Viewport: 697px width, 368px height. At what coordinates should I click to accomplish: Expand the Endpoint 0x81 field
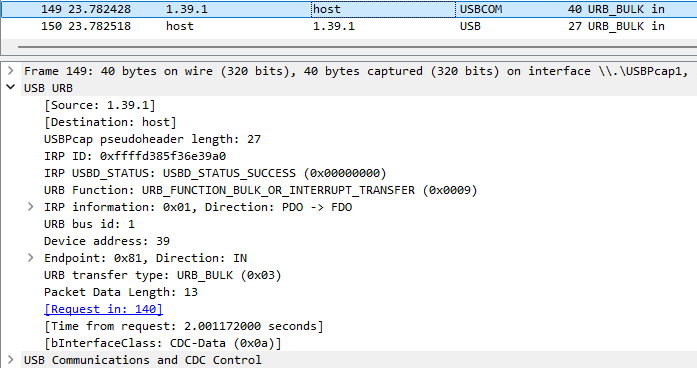[x=30, y=258]
